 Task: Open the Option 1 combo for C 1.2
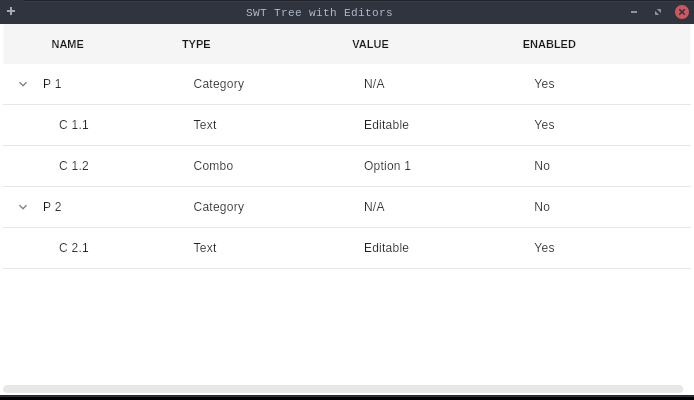pyautogui.click(x=387, y=166)
